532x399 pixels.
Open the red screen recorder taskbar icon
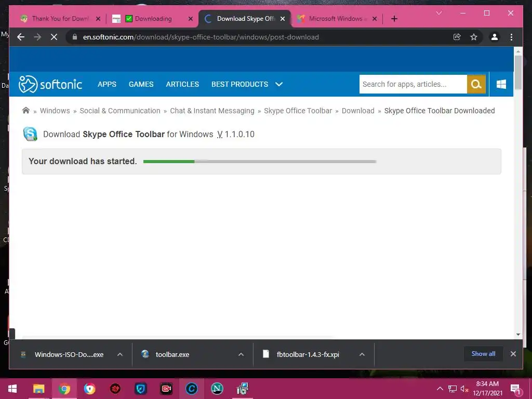pyautogui.click(x=166, y=389)
